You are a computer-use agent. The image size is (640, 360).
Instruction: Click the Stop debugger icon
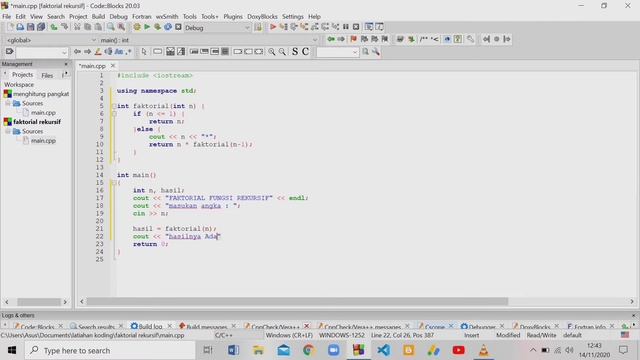[x=356, y=27]
